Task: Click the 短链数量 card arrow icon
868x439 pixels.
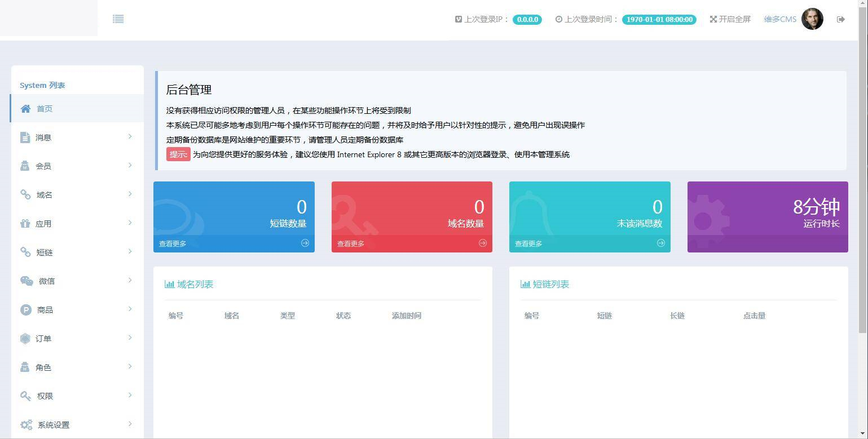Action: click(305, 243)
